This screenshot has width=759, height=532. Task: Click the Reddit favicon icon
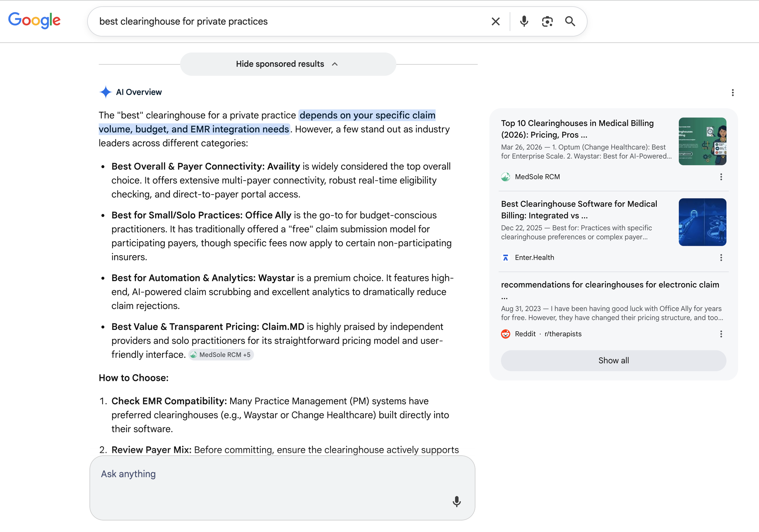505,334
